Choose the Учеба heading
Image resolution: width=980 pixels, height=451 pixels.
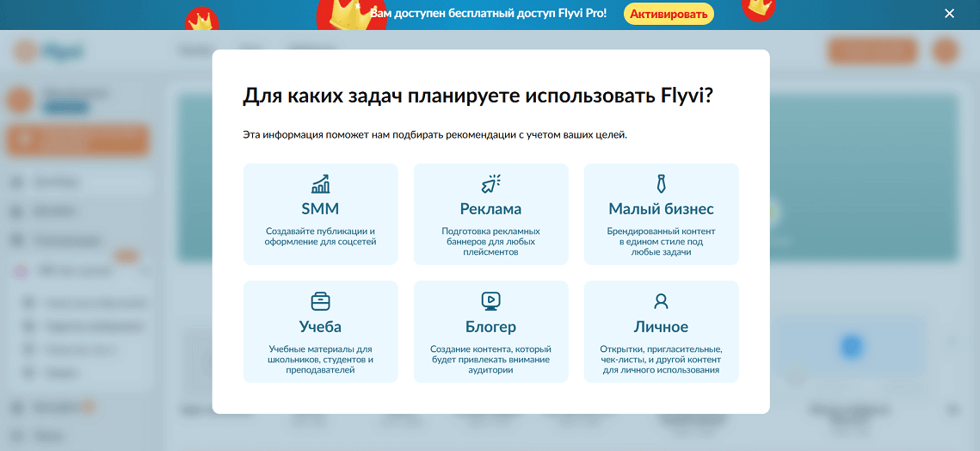tap(321, 326)
